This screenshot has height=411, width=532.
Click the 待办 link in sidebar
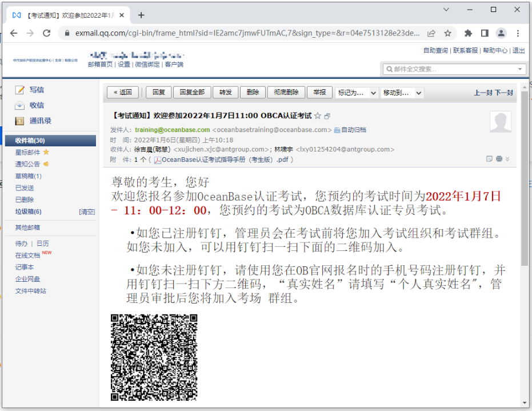click(21, 244)
